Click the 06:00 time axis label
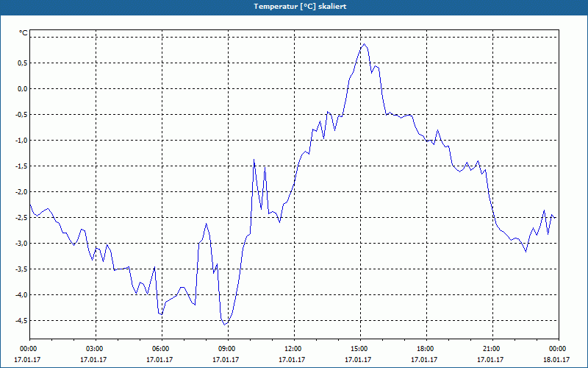The height and width of the screenshot is (368, 588). click(x=159, y=349)
